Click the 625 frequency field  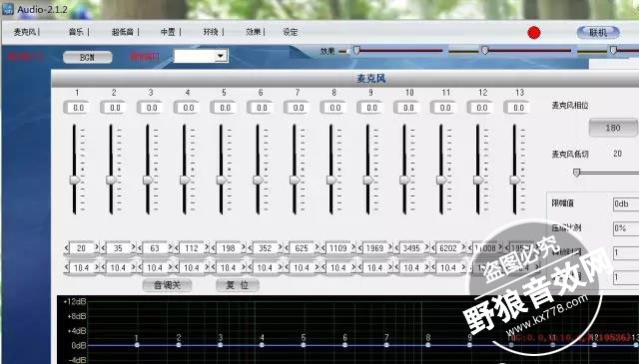pyautogui.click(x=302, y=248)
